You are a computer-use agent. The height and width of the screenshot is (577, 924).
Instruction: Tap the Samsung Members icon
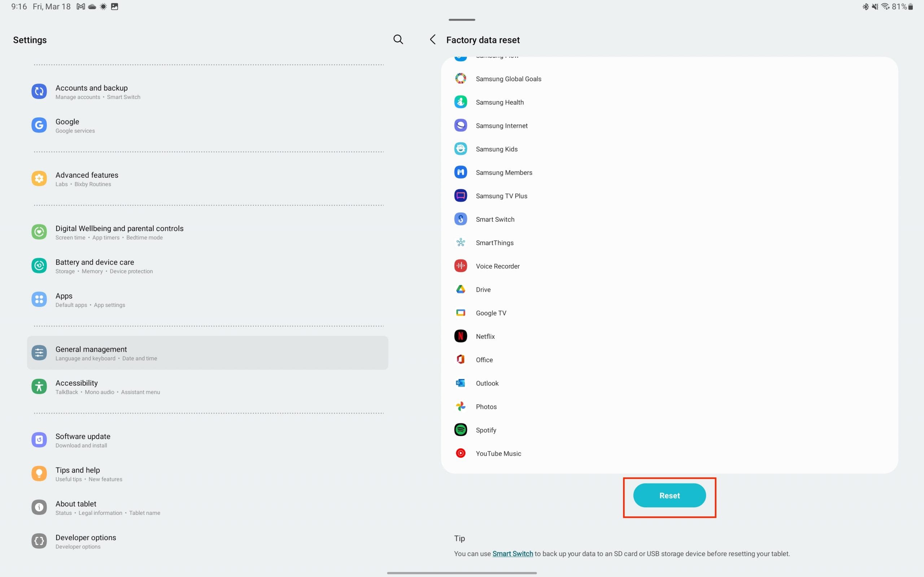[x=460, y=172]
